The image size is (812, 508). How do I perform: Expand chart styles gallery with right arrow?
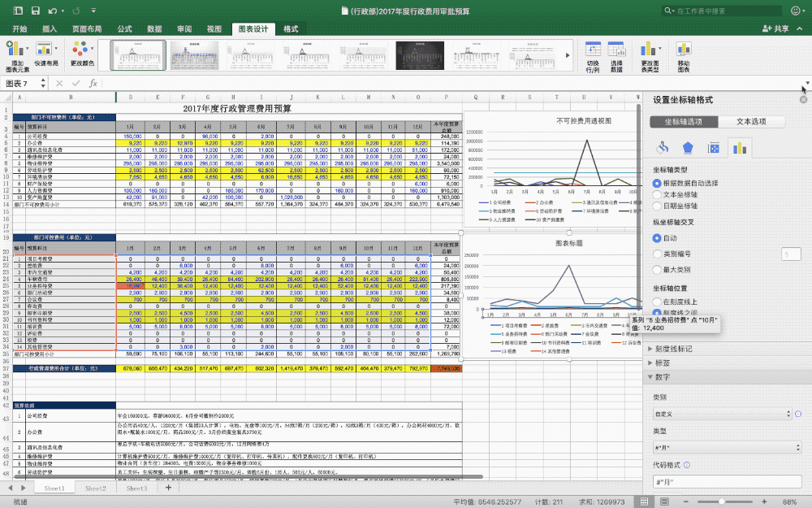[x=568, y=55]
